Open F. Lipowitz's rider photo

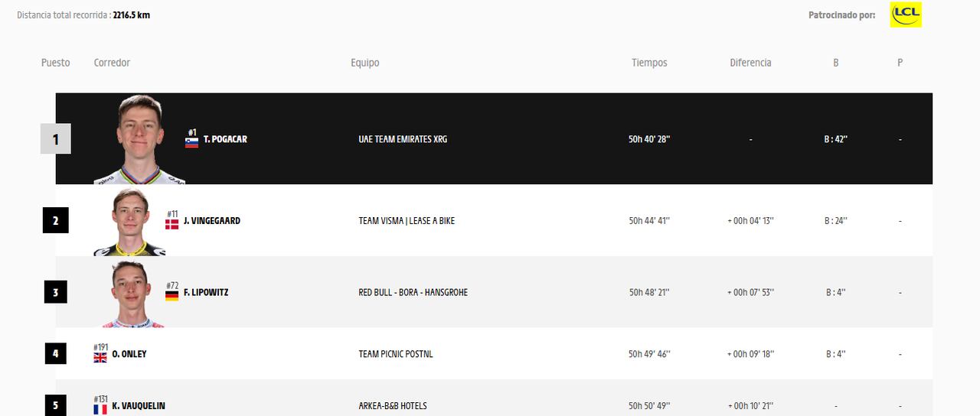coord(132,293)
